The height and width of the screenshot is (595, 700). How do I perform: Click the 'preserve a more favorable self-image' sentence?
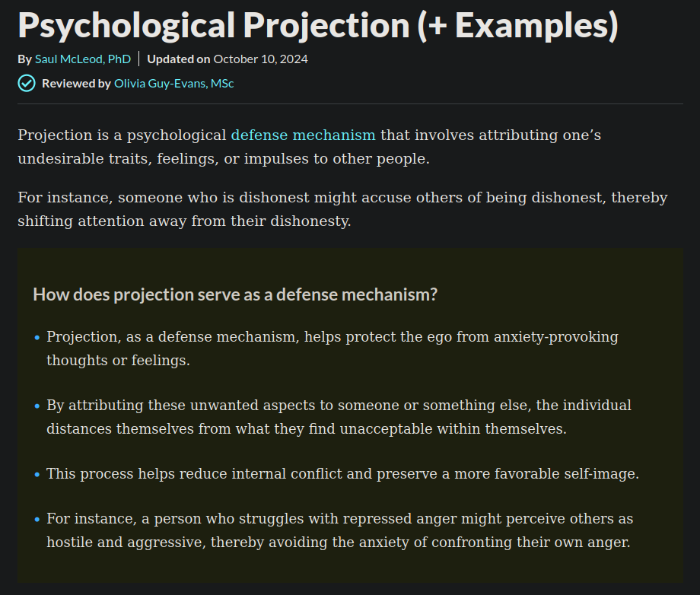tap(508, 473)
